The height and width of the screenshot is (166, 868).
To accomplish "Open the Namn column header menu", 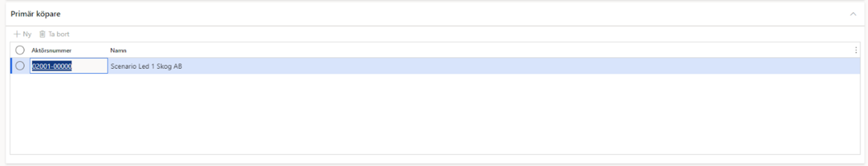I will (x=118, y=50).
